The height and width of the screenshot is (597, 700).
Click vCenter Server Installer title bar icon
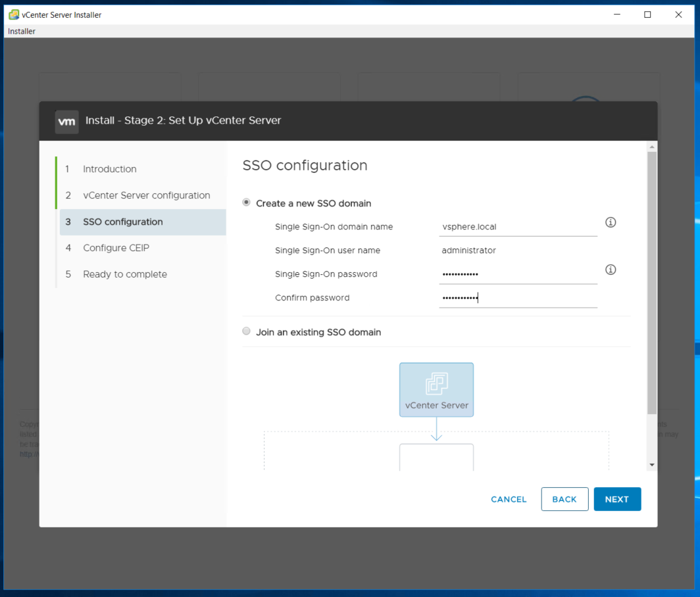[13, 14]
